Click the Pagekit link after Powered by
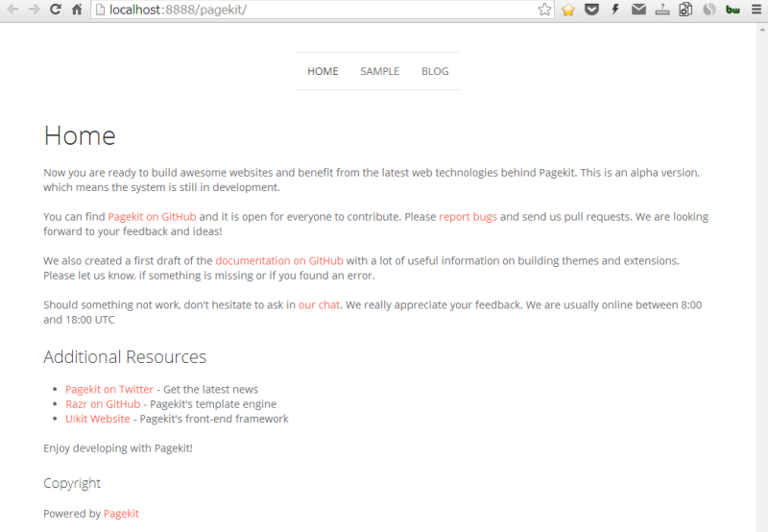 121,514
